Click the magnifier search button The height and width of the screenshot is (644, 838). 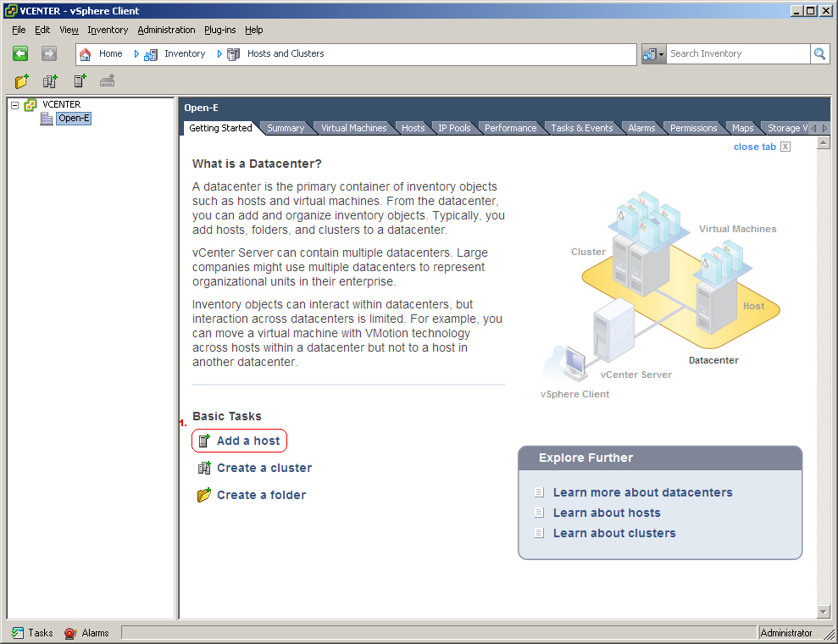tap(819, 53)
